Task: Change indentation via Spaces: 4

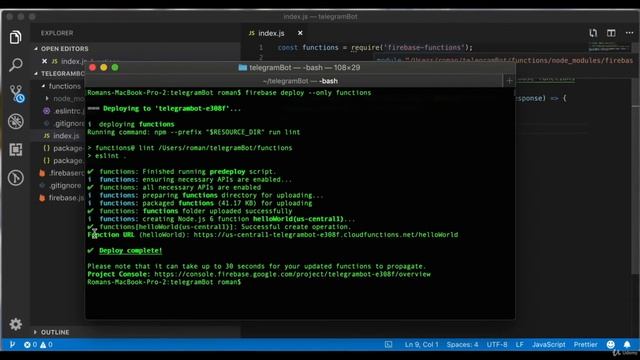Action: pyautogui.click(x=462, y=345)
